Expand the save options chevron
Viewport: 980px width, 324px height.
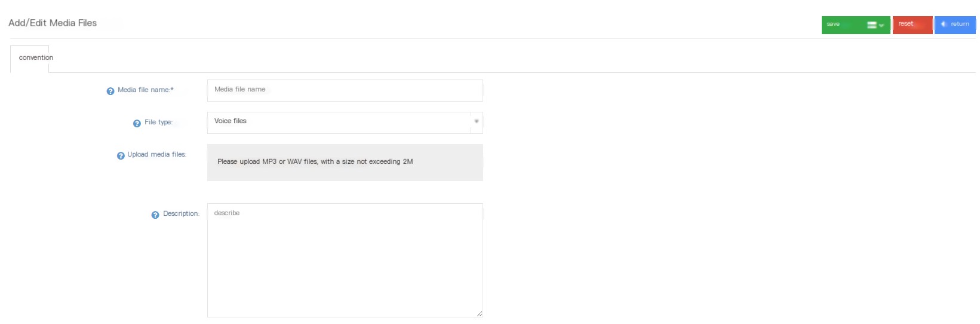[881, 26]
